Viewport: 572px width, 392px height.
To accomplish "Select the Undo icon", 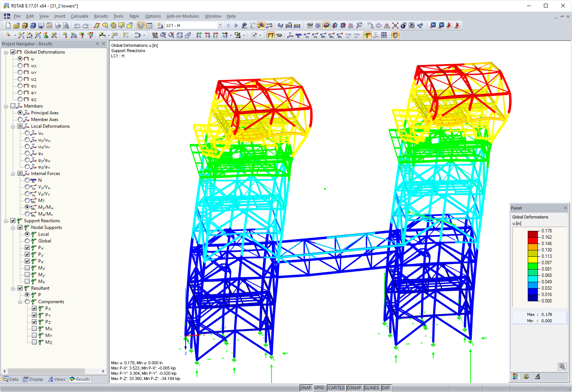I will (77, 25).
